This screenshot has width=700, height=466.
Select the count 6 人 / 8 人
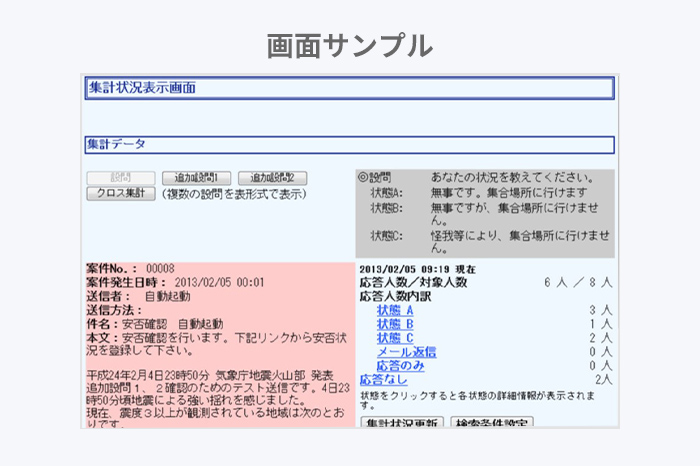click(578, 282)
